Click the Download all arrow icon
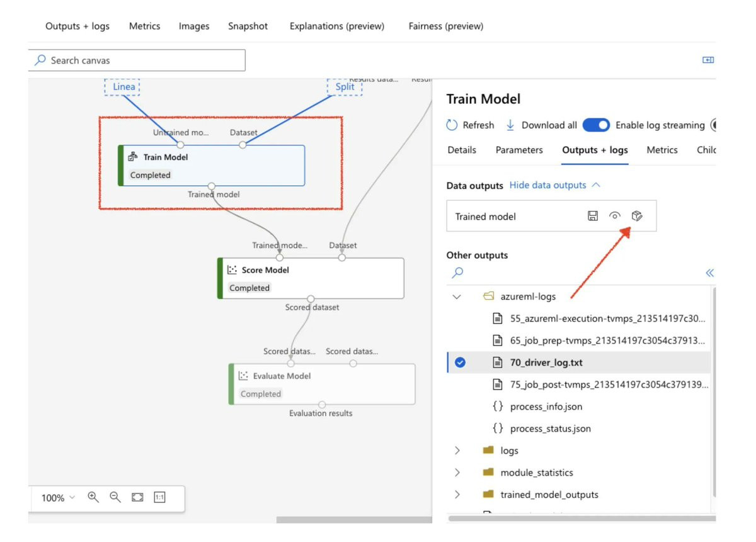This screenshot has height=542, width=756. click(510, 125)
